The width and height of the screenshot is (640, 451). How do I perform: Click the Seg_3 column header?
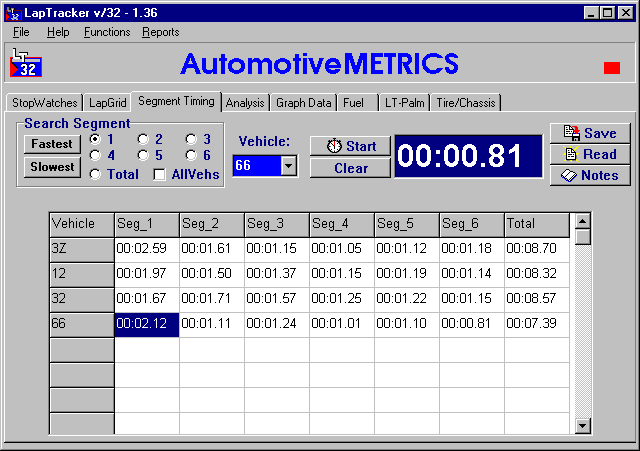pos(277,224)
